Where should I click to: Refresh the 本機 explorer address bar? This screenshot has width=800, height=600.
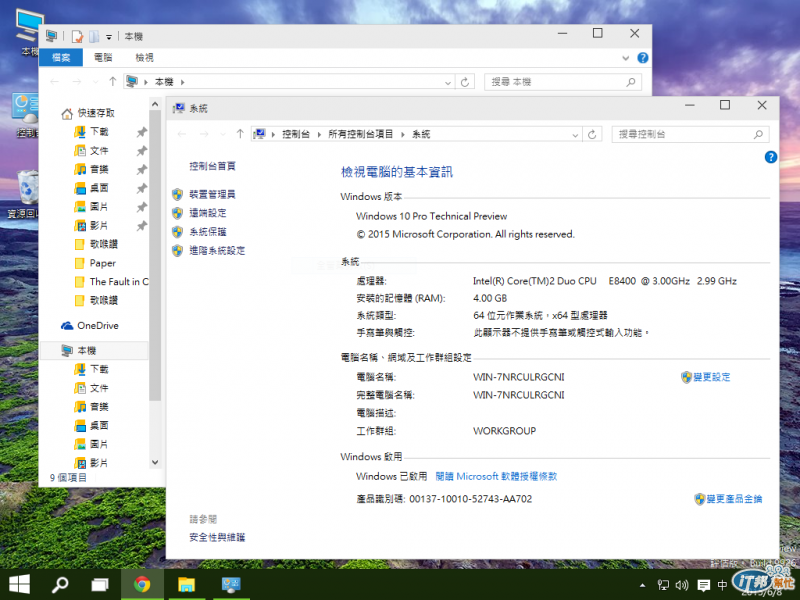[x=464, y=82]
